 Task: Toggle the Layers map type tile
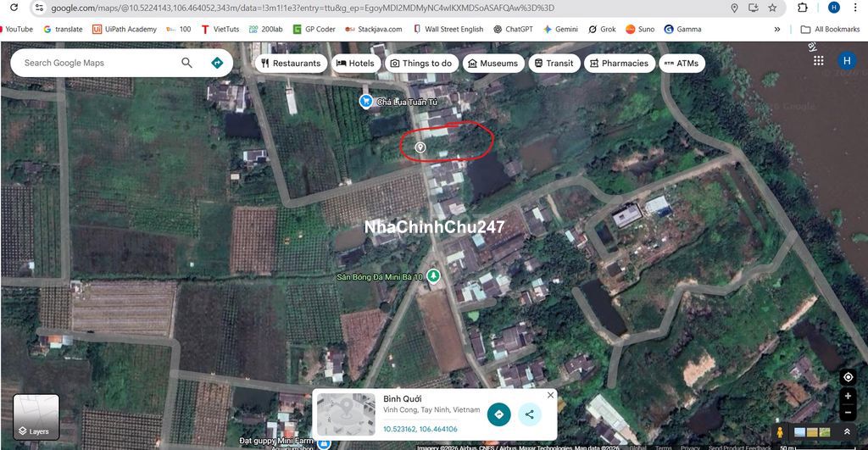(x=36, y=416)
